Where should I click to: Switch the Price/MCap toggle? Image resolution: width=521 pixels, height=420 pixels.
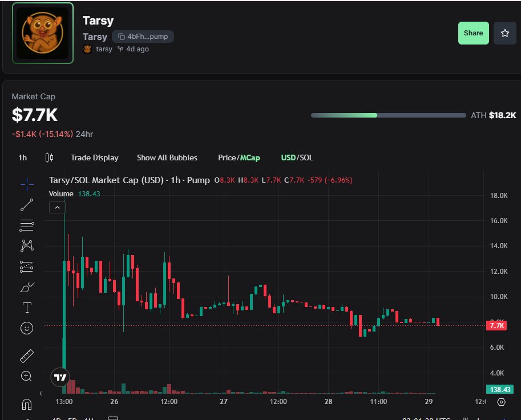239,158
